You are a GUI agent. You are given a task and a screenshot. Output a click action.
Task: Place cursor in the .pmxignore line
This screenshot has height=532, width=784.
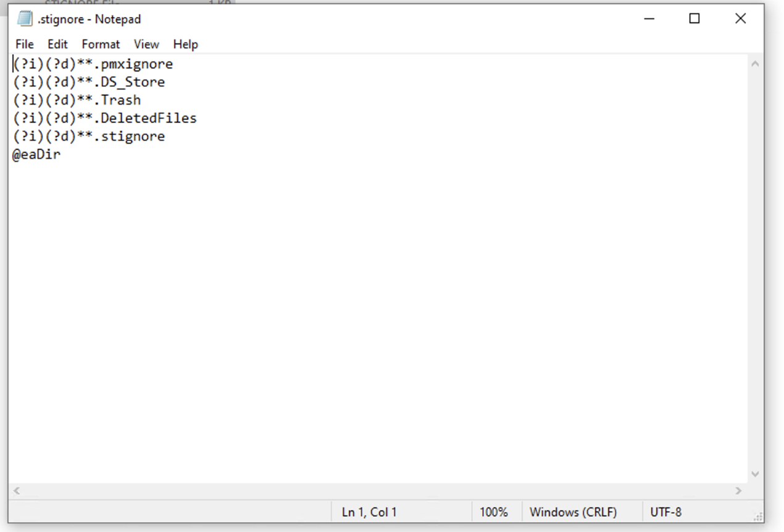tap(93, 64)
